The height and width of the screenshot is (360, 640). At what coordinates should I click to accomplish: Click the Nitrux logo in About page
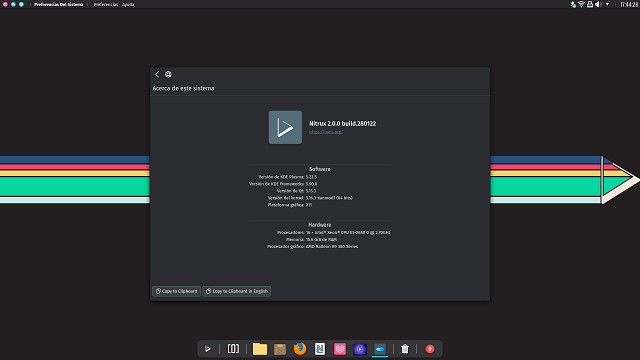(x=285, y=127)
